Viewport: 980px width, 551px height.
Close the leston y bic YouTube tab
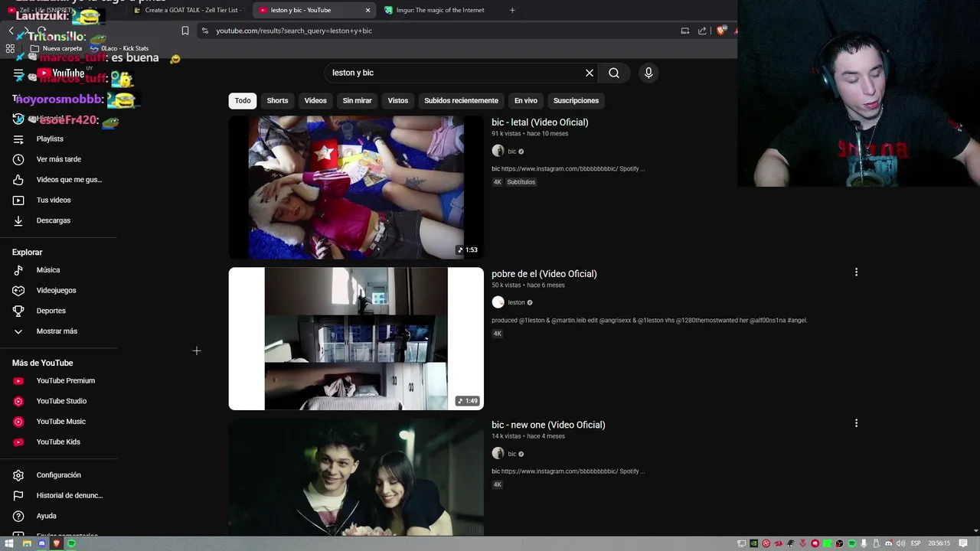(x=367, y=10)
